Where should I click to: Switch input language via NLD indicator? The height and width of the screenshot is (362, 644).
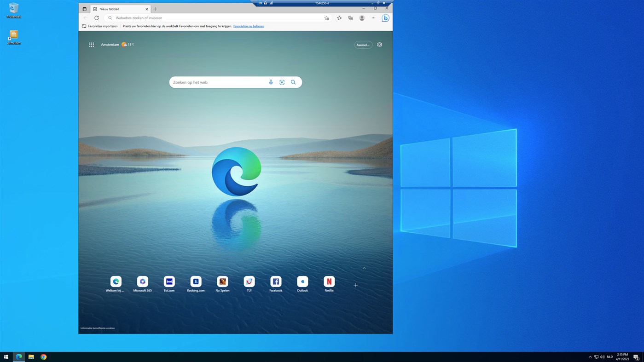pyautogui.click(x=610, y=357)
